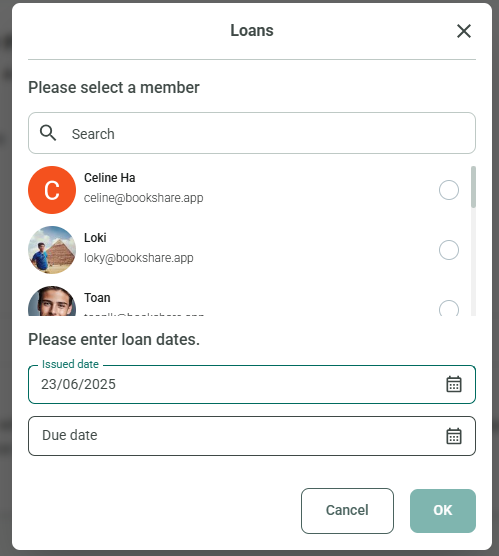The height and width of the screenshot is (556, 499).
Task: Click Loki's pyramid profile photo
Action: [52, 250]
